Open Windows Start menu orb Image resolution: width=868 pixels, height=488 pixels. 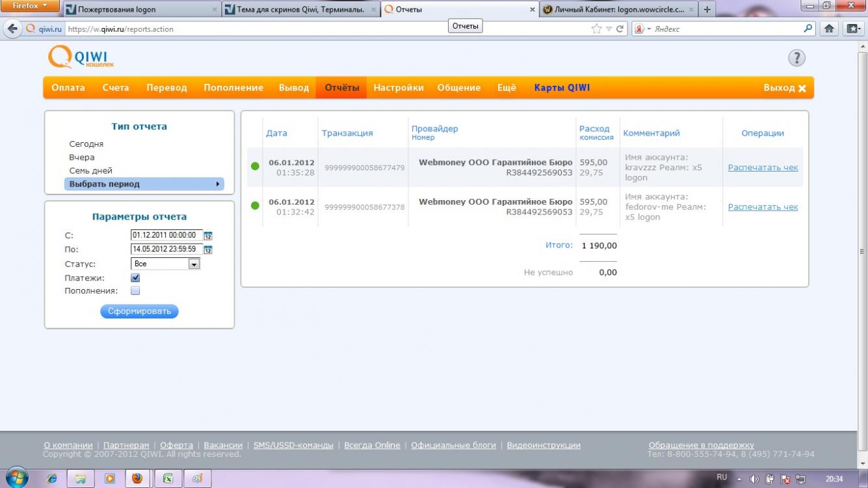click(16, 478)
